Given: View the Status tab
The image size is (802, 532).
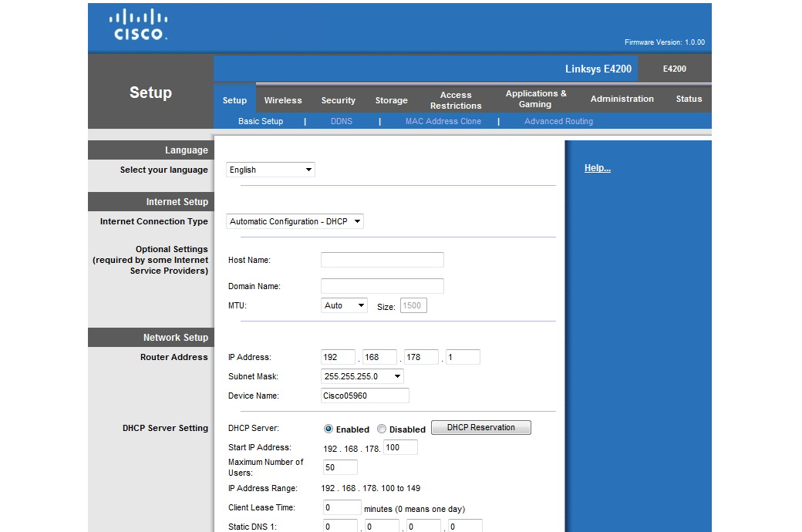Looking at the screenshot, I should pyautogui.click(x=689, y=99).
